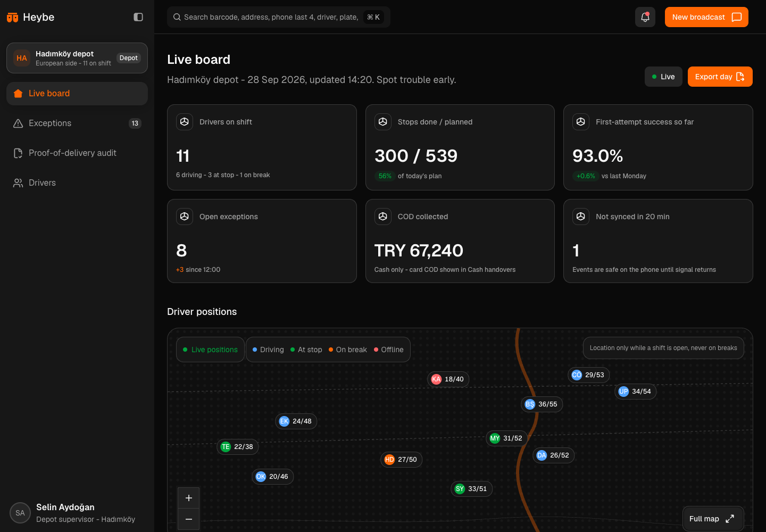This screenshot has height=532, width=766.
Task: Toggle Offline legend filter
Action: [389, 350]
